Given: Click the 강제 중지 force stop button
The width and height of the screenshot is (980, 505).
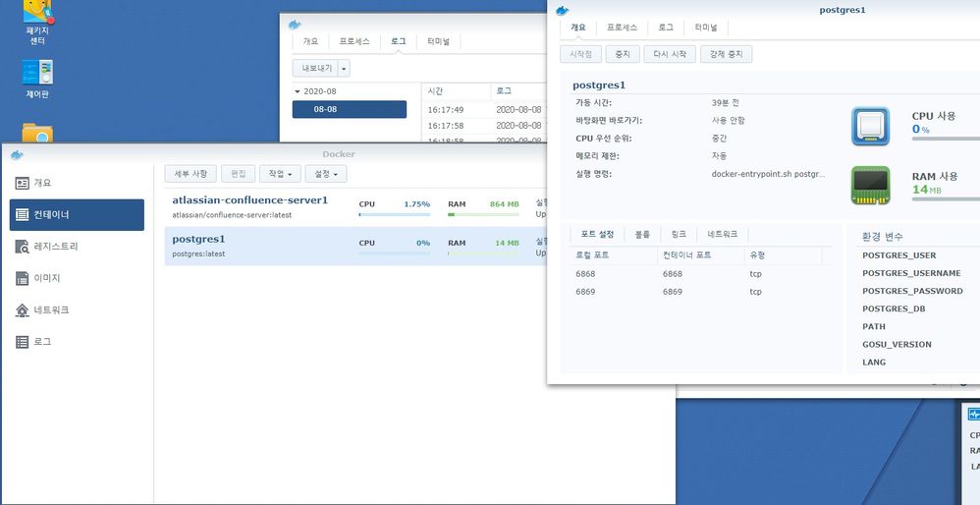Looking at the screenshot, I should (x=726, y=54).
